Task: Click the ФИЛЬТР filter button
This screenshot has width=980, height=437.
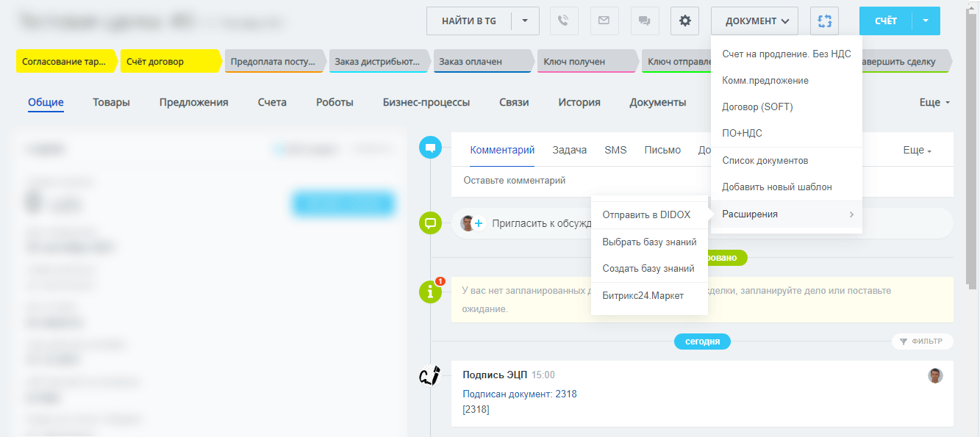Action: (x=923, y=342)
